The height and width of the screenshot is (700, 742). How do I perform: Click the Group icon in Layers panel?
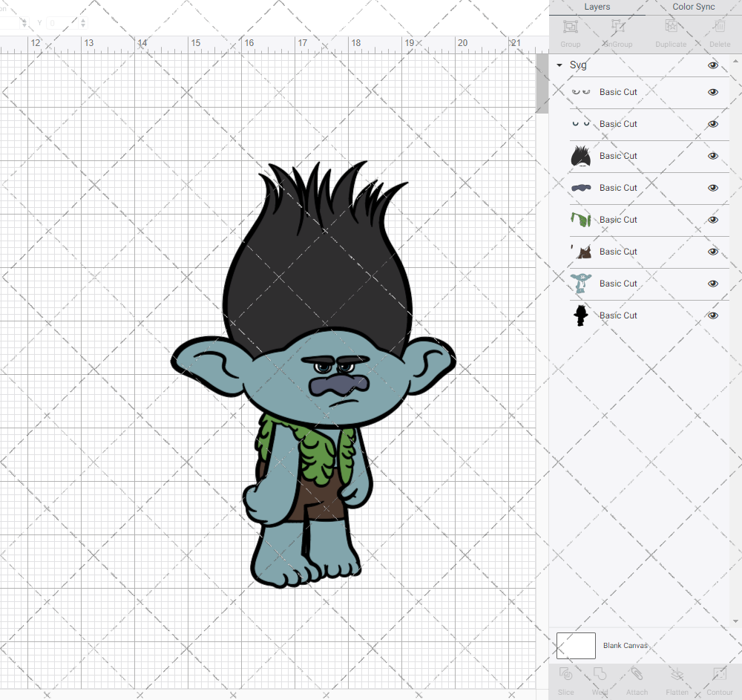click(570, 26)
